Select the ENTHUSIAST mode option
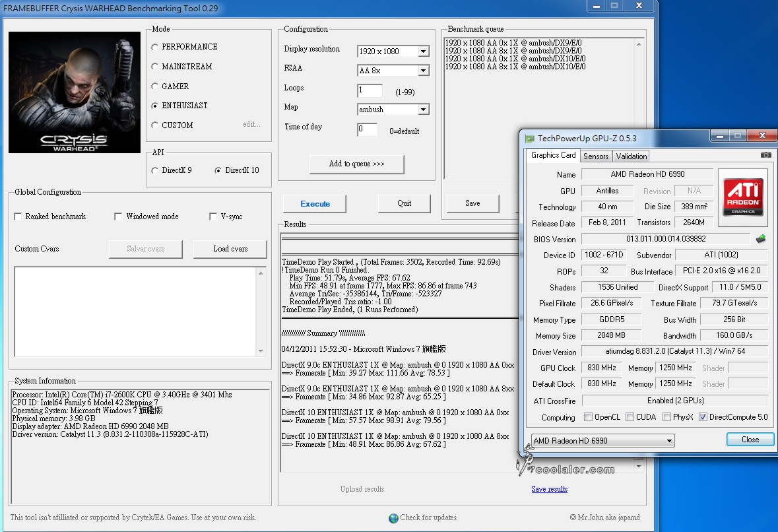This screenshot has height=532, width=778. click(155, 106)
